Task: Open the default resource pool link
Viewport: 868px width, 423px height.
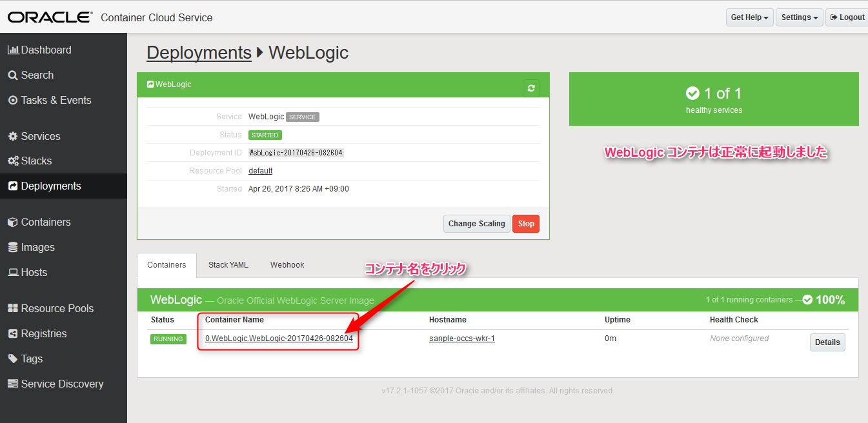Action: tap(261, 171)
